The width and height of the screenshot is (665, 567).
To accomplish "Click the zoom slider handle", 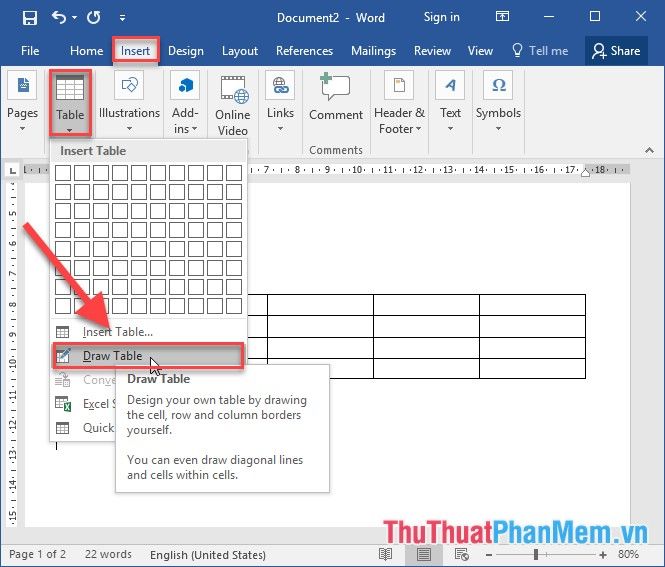I will (536, 554).
